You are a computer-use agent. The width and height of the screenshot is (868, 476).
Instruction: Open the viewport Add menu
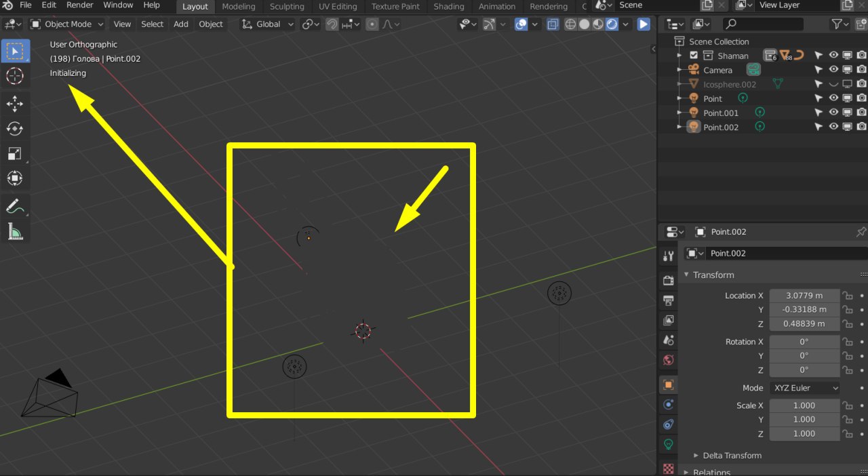pos(181,24)
